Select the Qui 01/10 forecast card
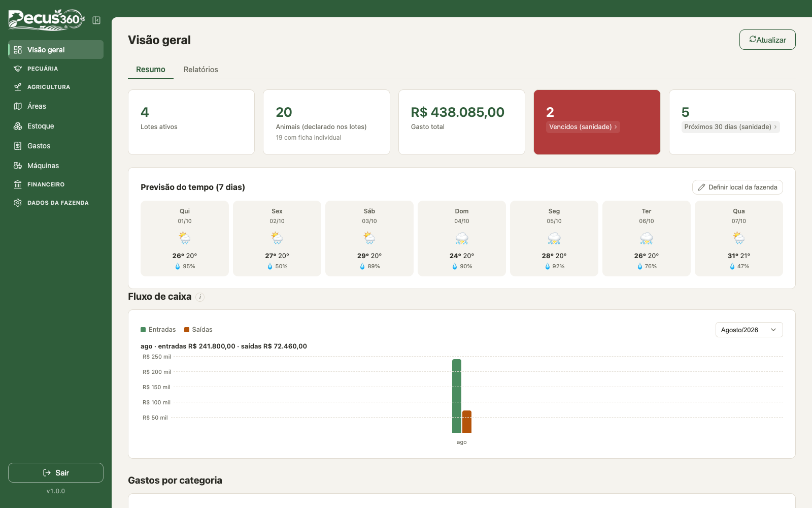Image resolution: width=812 pixels, height=508 pixels. point(185,239)
